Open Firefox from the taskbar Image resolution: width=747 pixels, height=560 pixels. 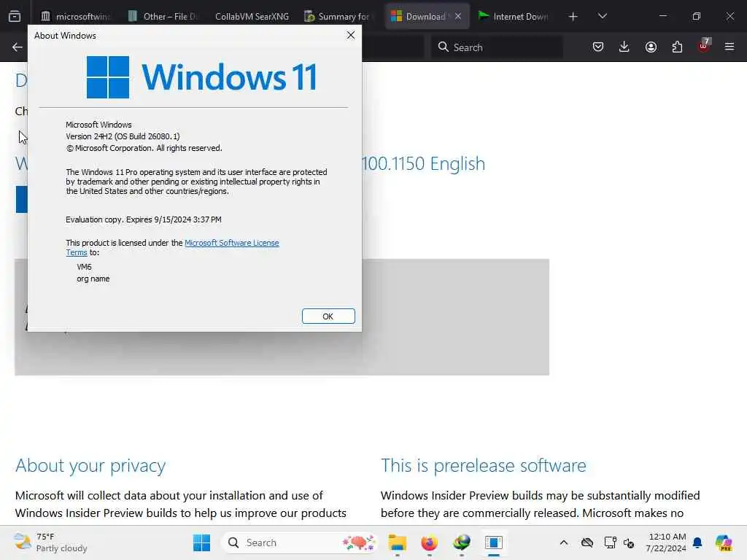[x=429, y=542]
